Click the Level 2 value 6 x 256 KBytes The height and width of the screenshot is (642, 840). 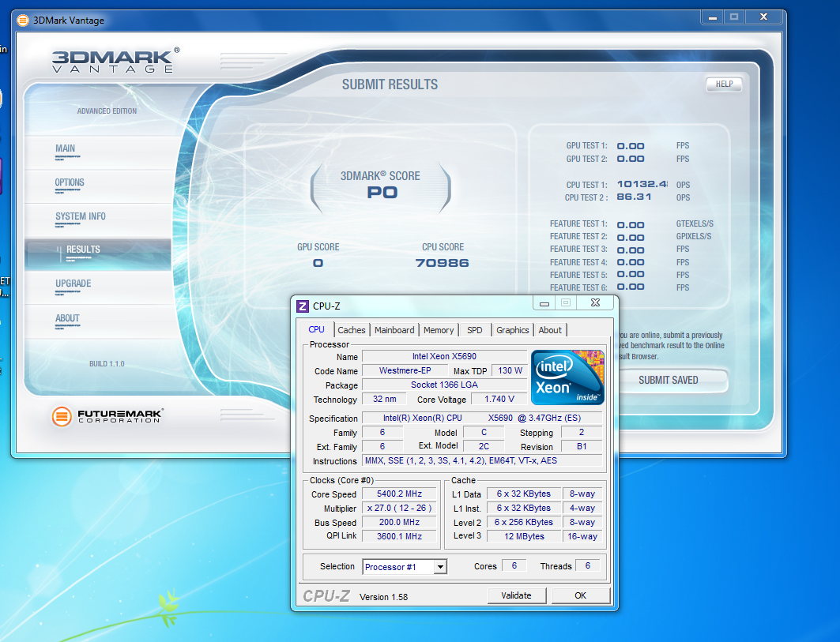pos(524,522)
